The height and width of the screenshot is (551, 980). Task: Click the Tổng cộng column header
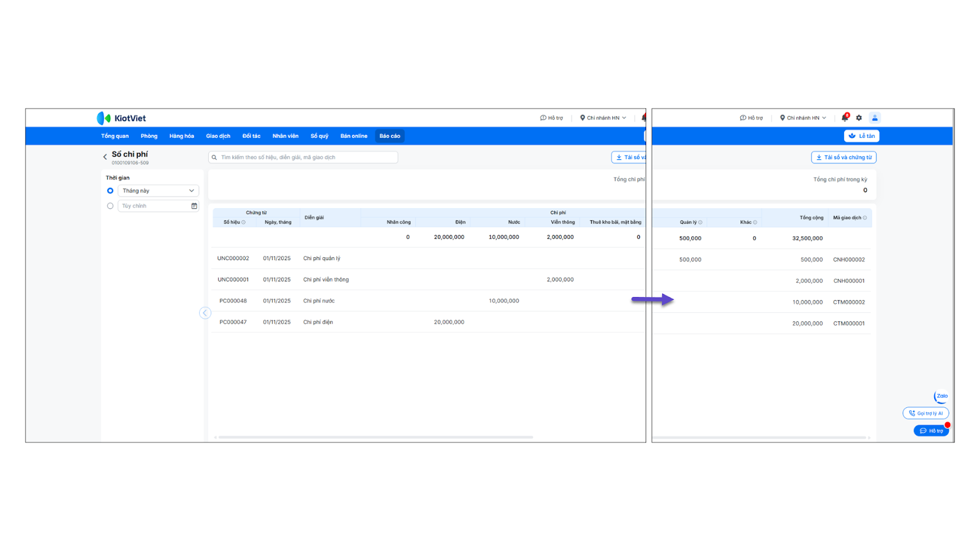point(812,218)
